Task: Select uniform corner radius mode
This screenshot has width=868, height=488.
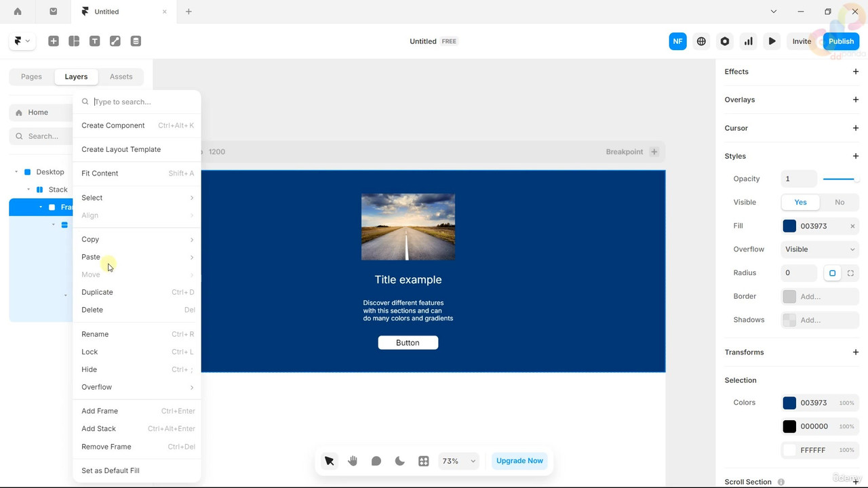Action: coord(833,273)
